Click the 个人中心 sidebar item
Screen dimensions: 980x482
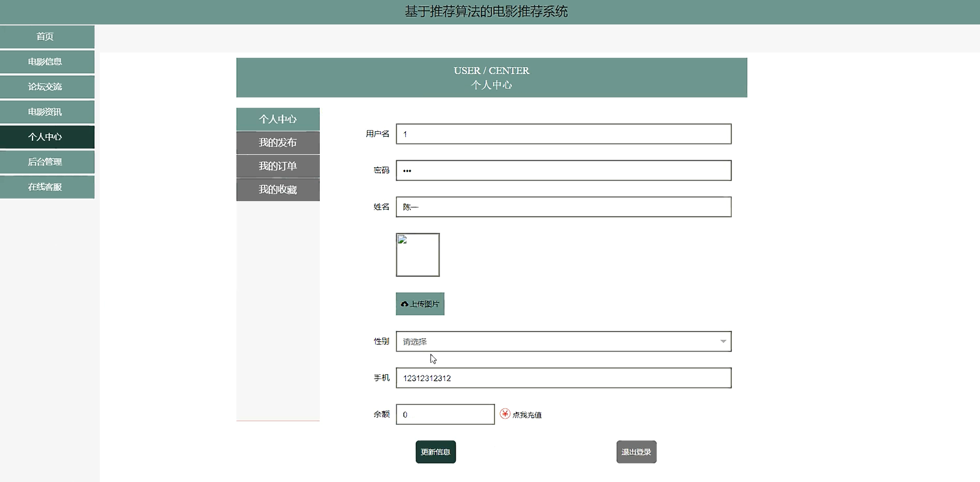(47, 137)
